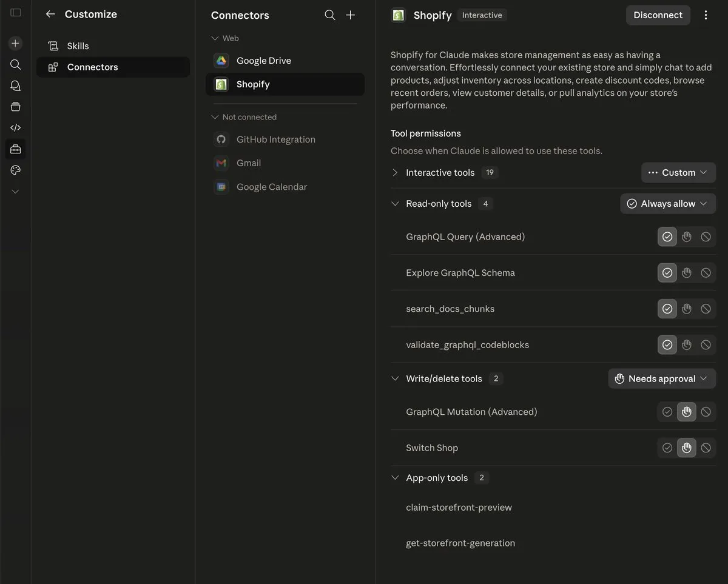Open the Skills section
The height and width of the screenshot is (584, 728).
113,46
